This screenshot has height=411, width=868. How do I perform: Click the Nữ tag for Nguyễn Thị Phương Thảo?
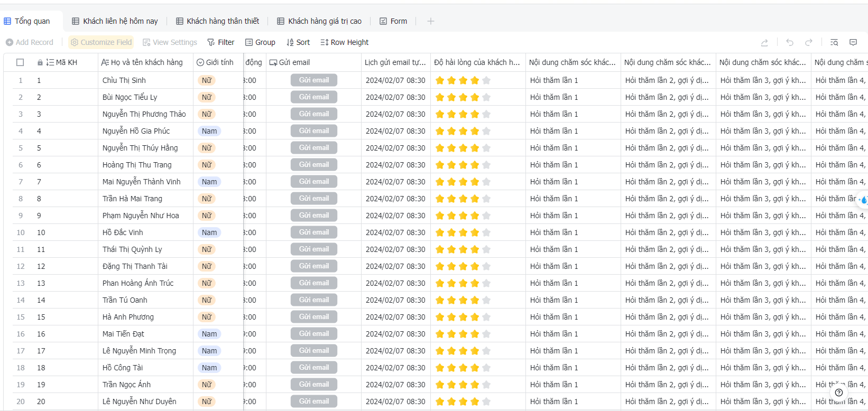click(207, 114)
